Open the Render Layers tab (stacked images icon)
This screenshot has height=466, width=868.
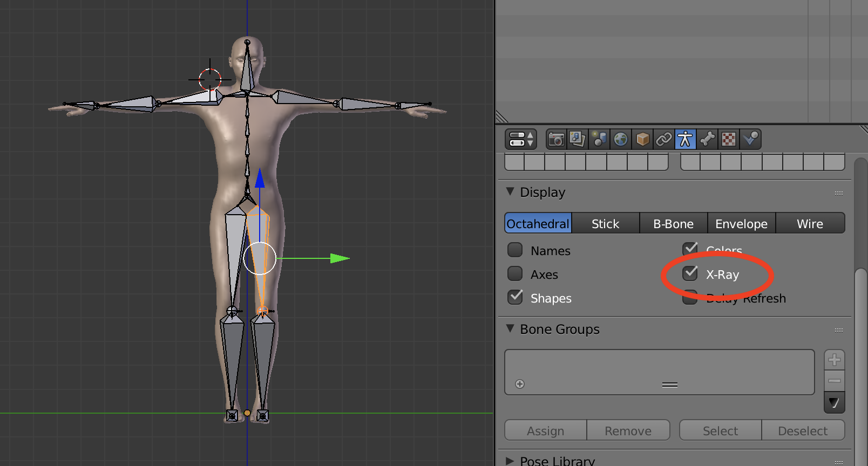578,139
